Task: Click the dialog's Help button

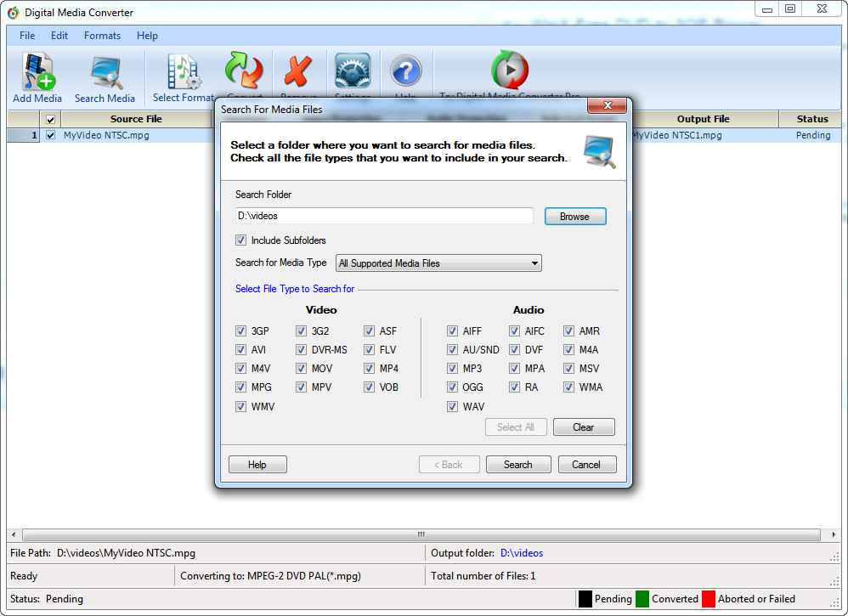Action: pyautogui.click(x=257, y=465)
